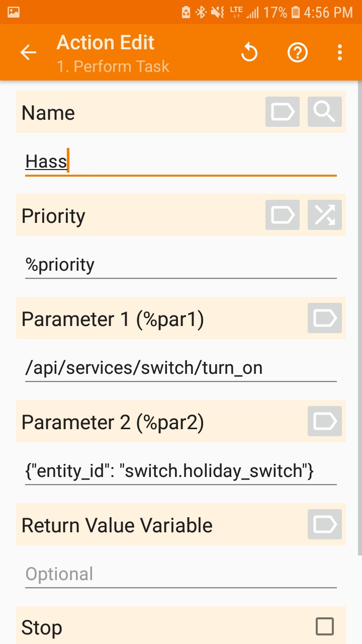The width and height of the screenshot is (362, 644).
Task: Undo changes with the revert icon
Action: pos(249,52)
